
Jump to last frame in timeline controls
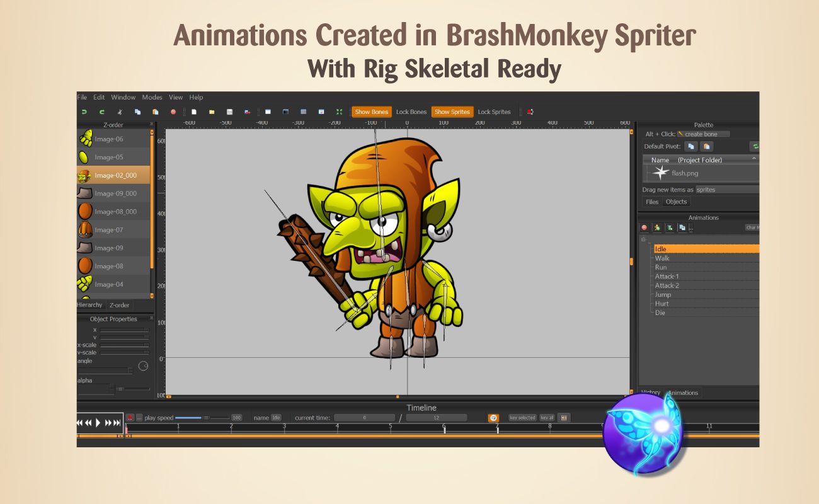(x=117, y=423)
